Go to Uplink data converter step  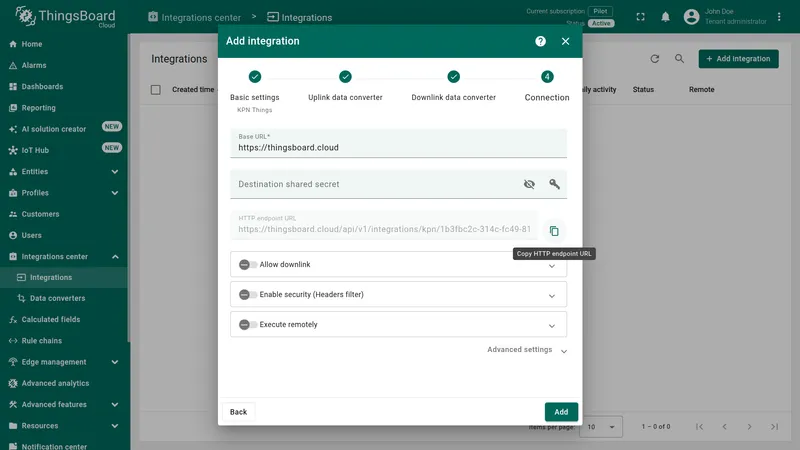click(x=345, y=87)
